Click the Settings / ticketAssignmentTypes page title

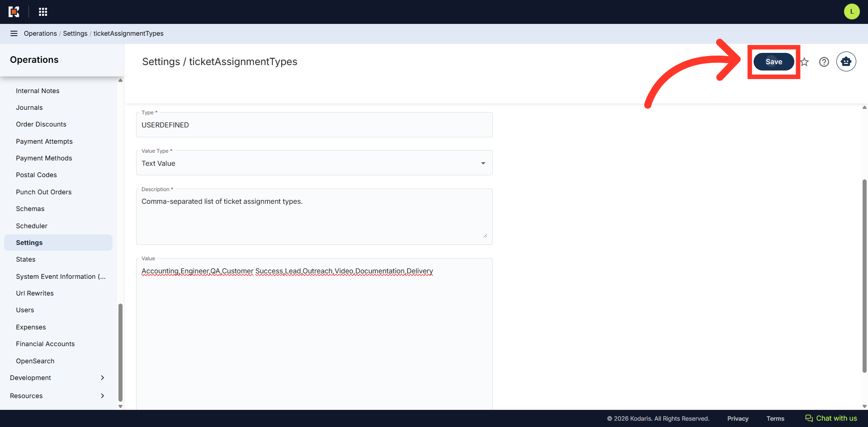click(220, 62)
